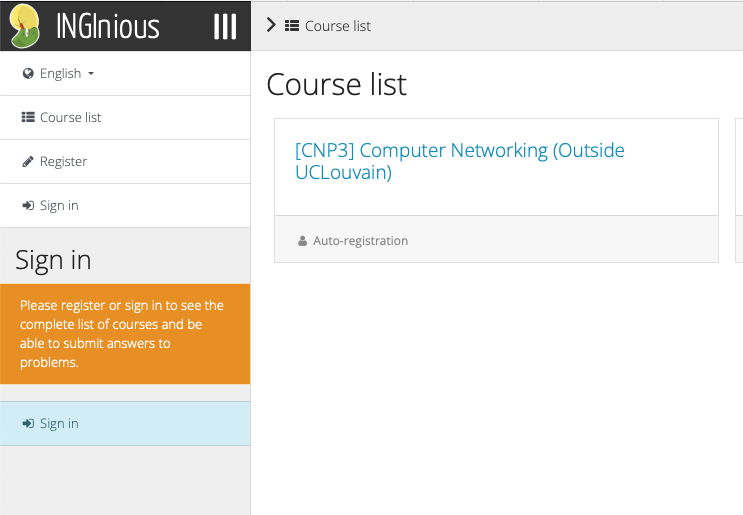Image resolution: width=743 pixels, height=515 pixels.
Task: Click the list icon next to sidebar Course list
Action: (x=28, y=117)
